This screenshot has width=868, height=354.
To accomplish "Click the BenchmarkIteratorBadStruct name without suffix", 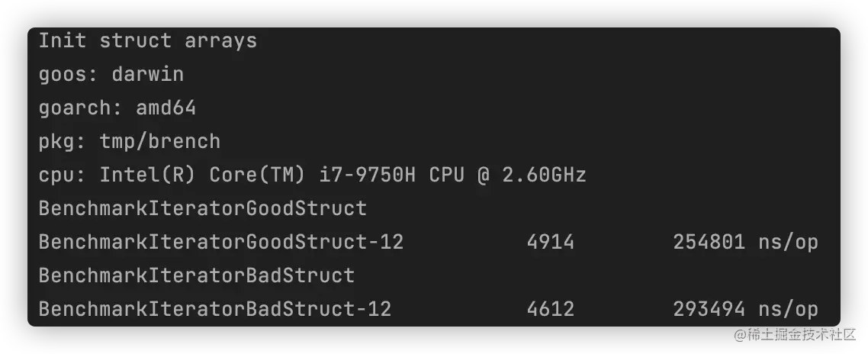I will point(196,275).
